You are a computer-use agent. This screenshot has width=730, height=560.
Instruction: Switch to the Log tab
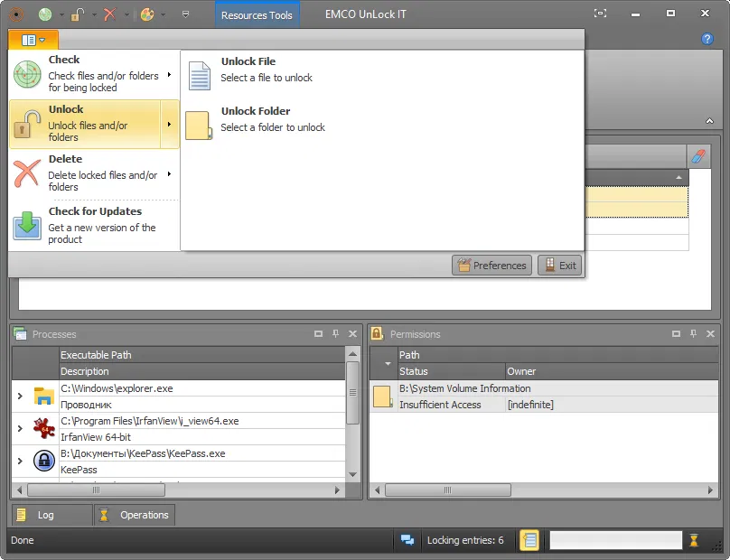tap(51, 515)
